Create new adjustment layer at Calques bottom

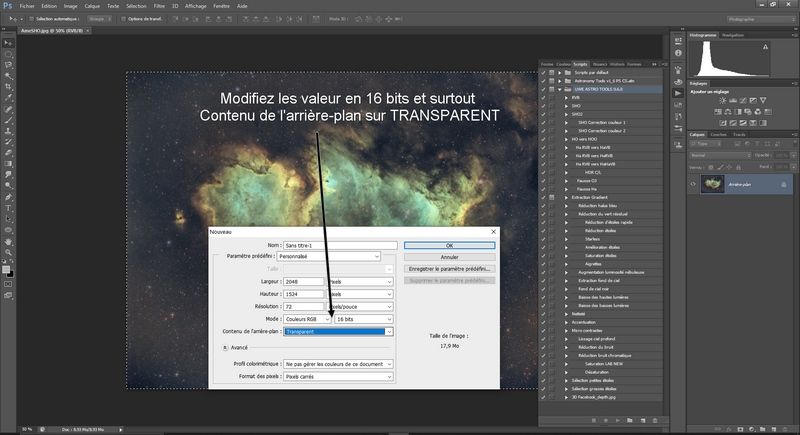pos(752,429)
